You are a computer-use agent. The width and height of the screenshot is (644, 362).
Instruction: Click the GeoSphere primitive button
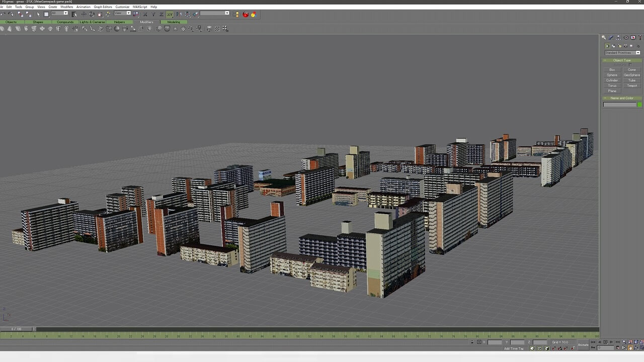point(632,75)
